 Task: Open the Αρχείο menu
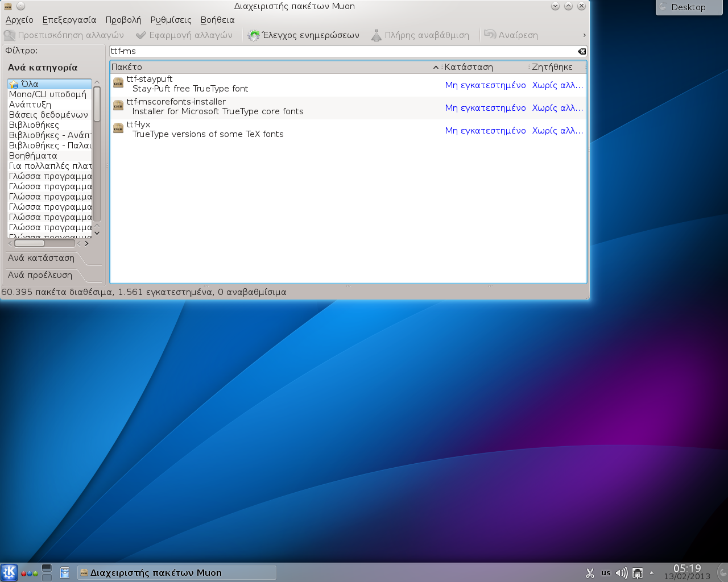[x=19, y=20]
